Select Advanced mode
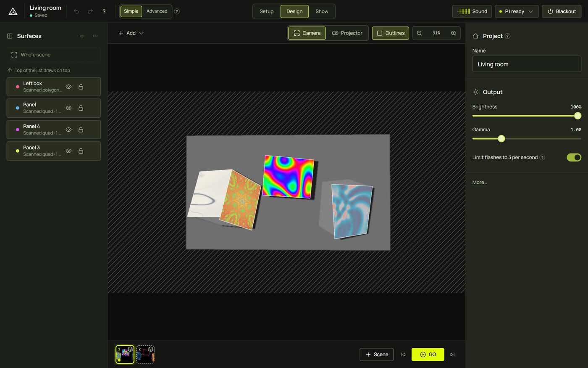Image resolution: width=588 pixels, height=368 pixels. tap(157, 11)
